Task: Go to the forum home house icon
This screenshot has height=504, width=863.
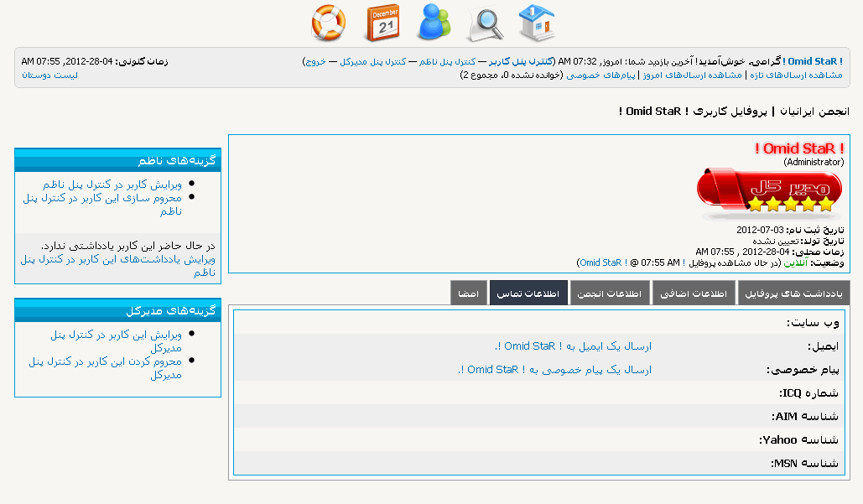Action: click(x=537, y=23)
